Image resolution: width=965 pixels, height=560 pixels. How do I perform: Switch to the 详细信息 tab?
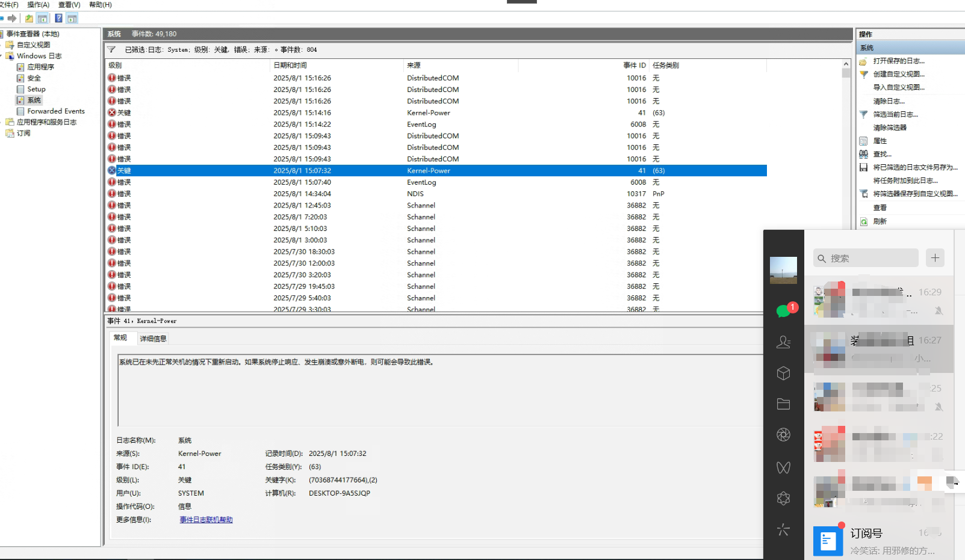click(153, 339)
